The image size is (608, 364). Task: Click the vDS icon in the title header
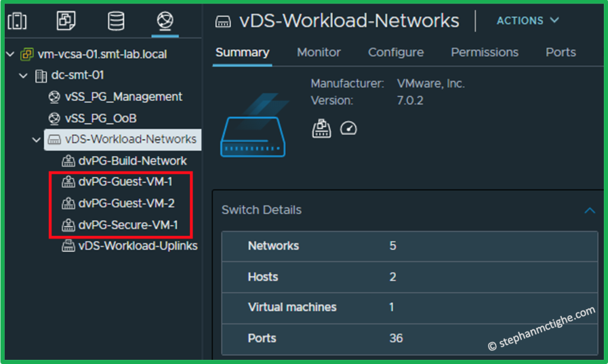point(223,22)
